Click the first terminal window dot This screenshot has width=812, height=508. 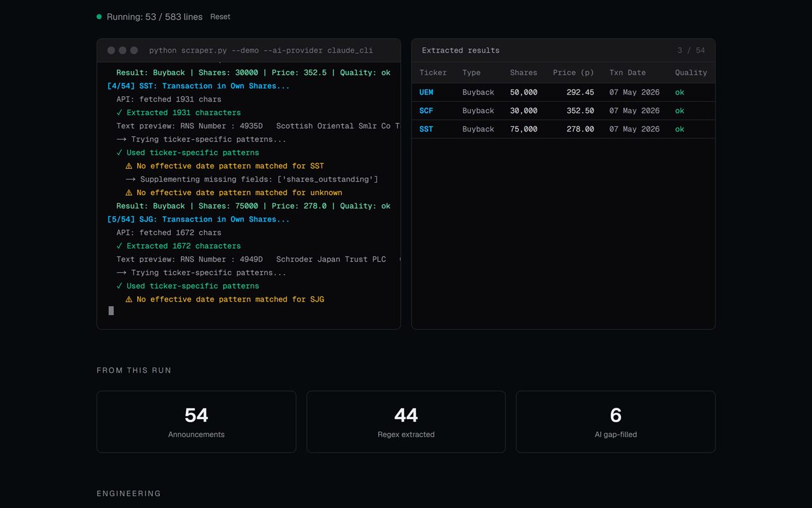pos(111,50)
